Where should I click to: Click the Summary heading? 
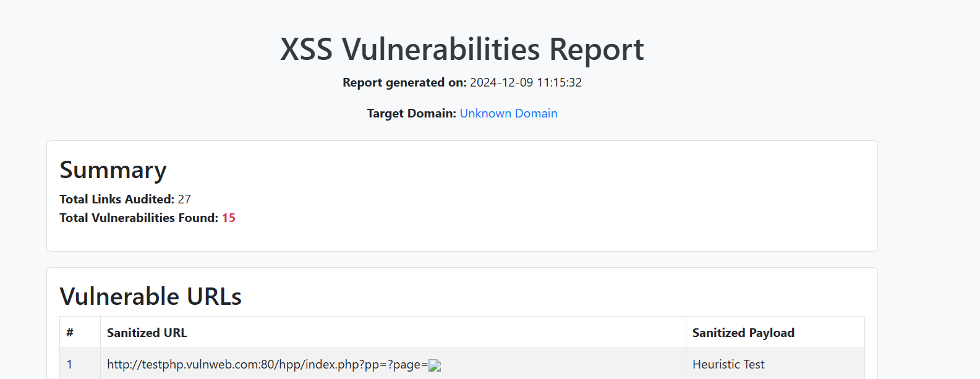click(113, 170)
